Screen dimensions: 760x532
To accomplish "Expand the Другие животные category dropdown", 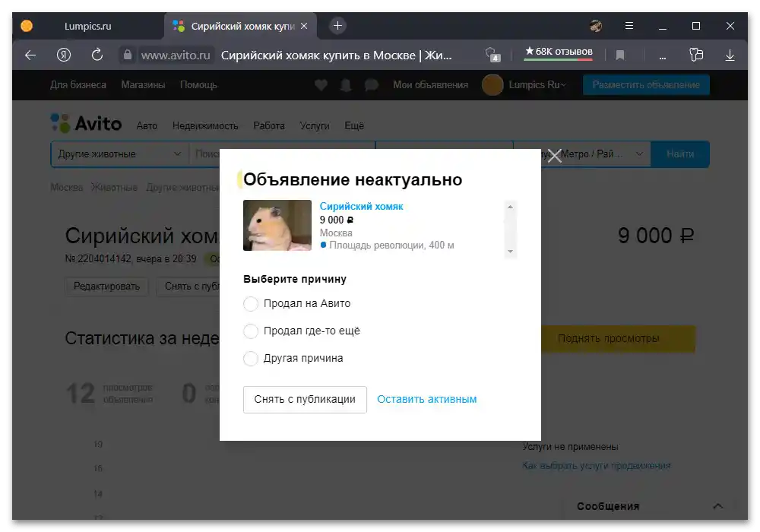I will point(120,154).
